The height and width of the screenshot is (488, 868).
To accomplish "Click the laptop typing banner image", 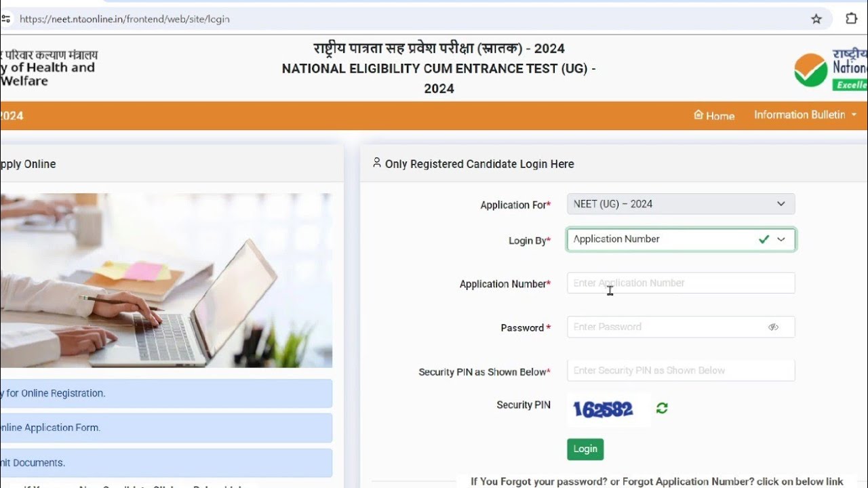I will click(166, 281).
